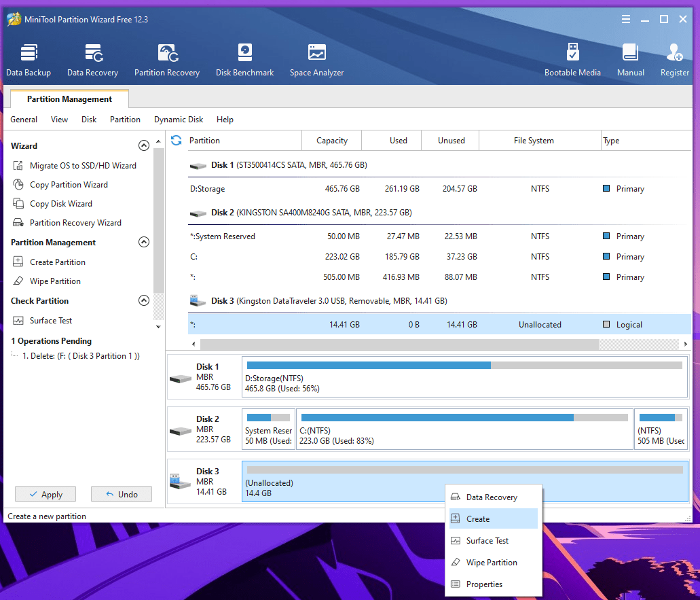Image resolution: width=700 pixels, height=600 pixels.
Task: Collapse the Wizard section
Action: (x=144, y=145)
